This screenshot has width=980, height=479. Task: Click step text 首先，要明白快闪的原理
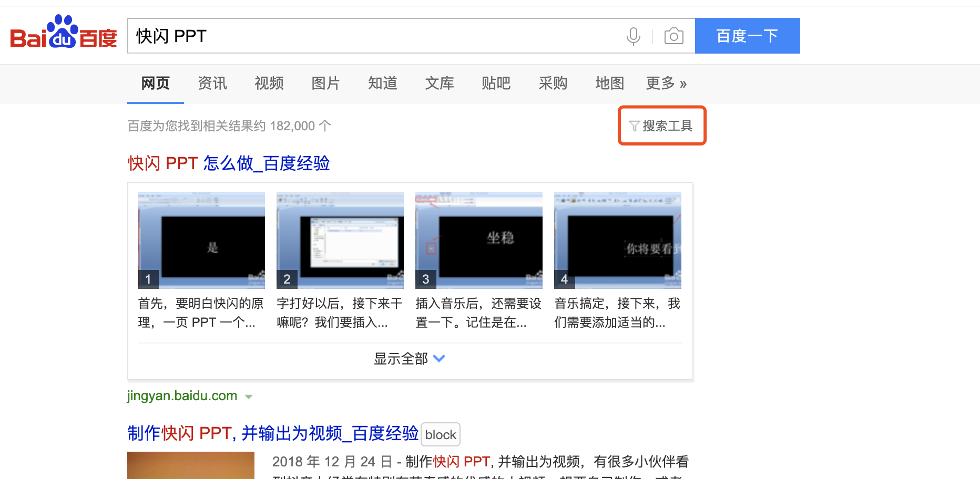(x=201, y=313)
